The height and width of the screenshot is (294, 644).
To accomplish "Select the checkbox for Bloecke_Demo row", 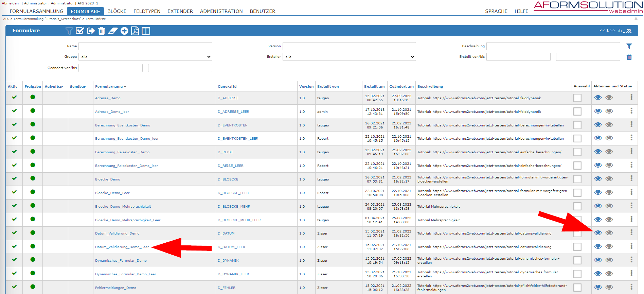I will (577, 179).
